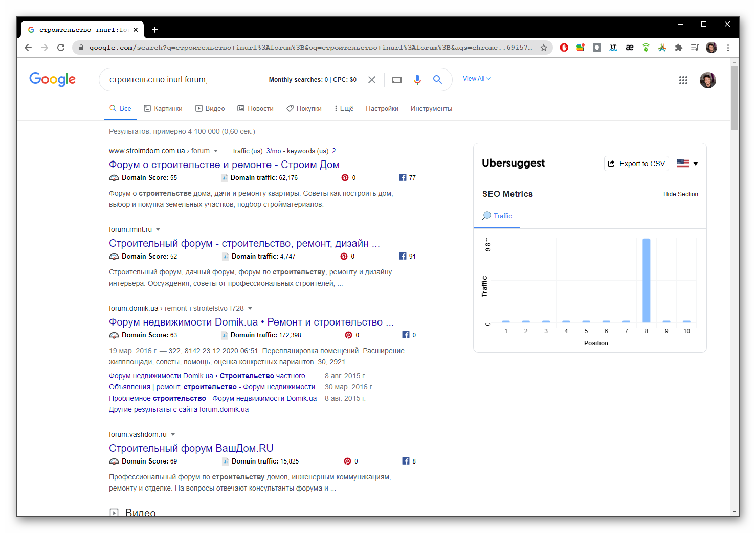Open the Ubersuggest country flag dropdown
This screenshot has width=756, height=533.
click(687, 164)
